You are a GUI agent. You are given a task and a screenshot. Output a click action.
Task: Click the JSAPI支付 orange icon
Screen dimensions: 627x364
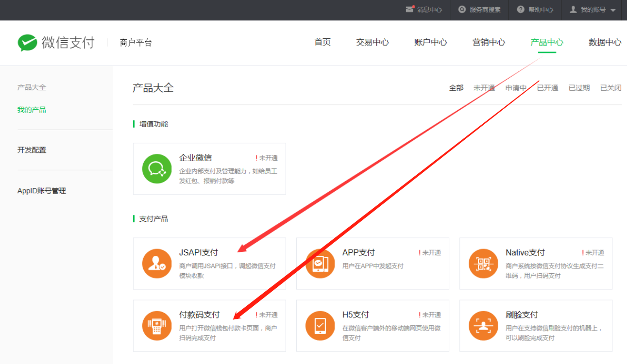(x=157, y=264)
